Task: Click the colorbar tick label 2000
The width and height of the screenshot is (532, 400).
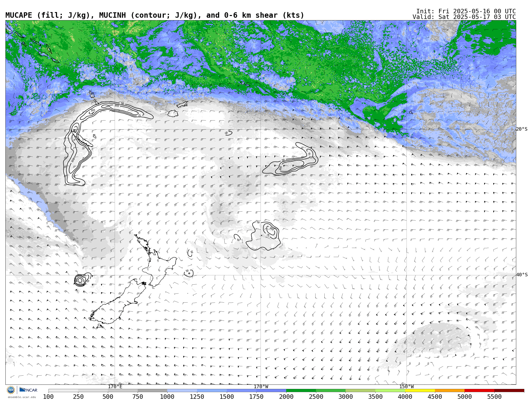Action: [x=286, y=397]
